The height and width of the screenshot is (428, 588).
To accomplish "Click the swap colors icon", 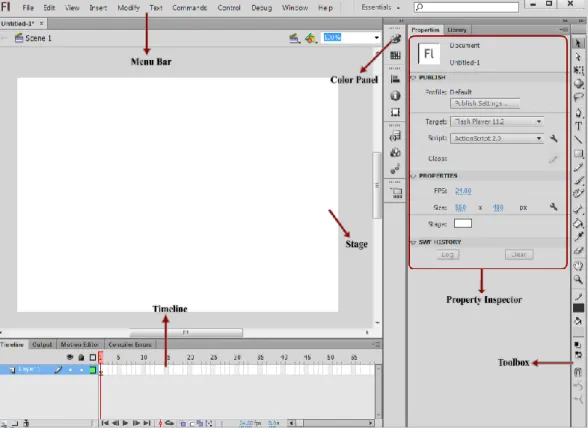I will pos(578,355).
